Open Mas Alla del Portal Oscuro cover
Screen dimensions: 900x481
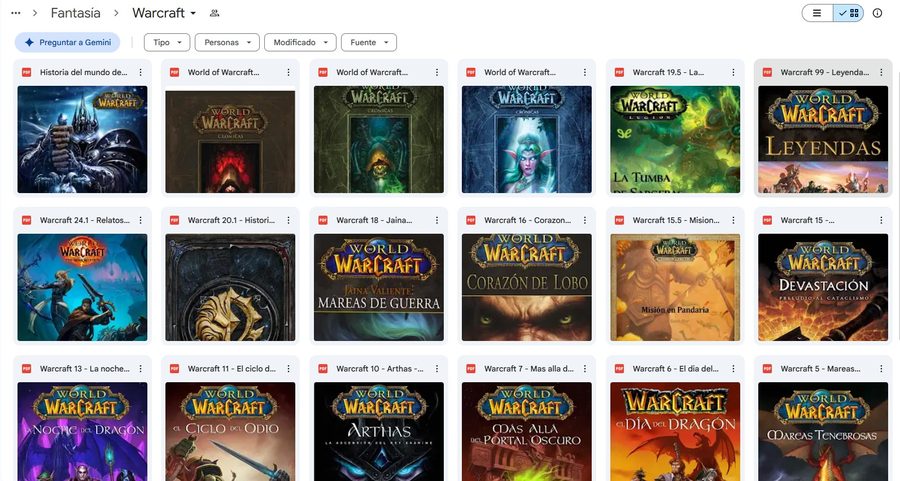(x=526, y=432)
